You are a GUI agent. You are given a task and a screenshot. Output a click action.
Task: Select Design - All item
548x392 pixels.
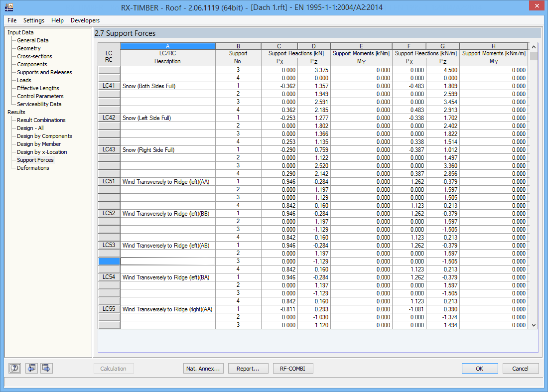[x=30, y=128]
